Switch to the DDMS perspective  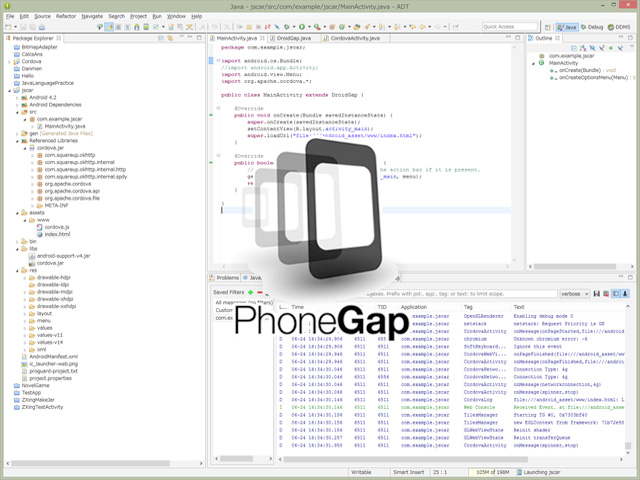click(619, 27)
